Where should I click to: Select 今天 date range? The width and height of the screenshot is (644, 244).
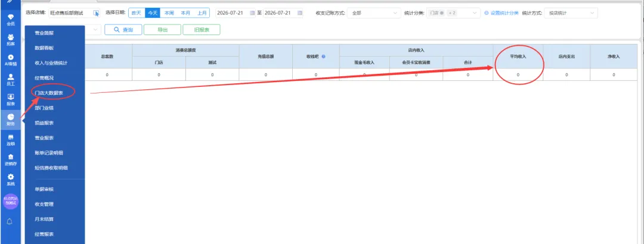tap(153, 13)
